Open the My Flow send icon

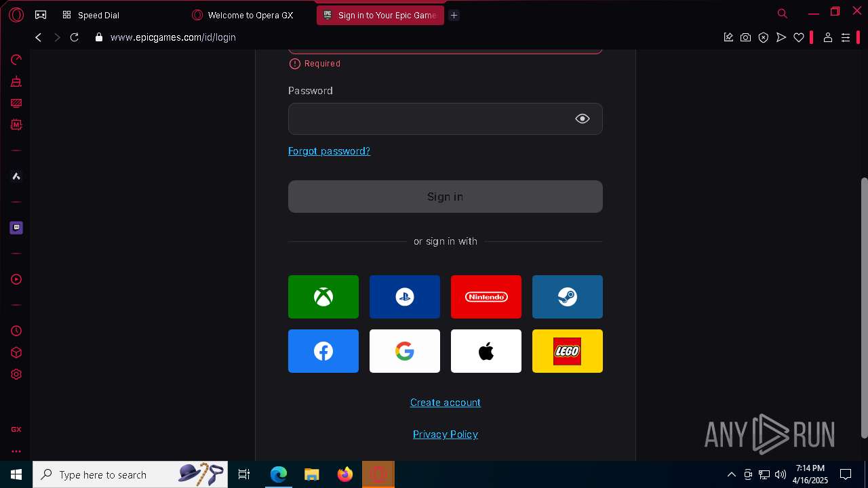point(781,37)
